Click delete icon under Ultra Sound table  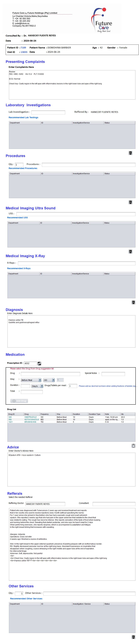[130, 251]
